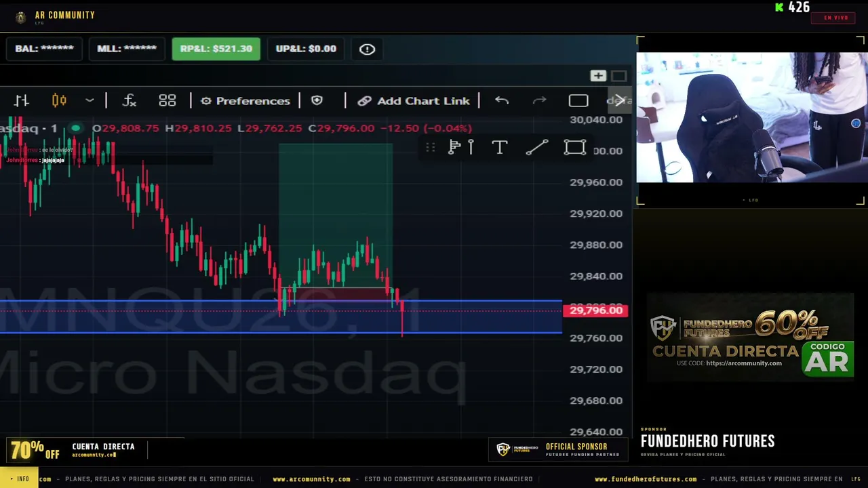868x488 pixels.
Task: Toggle hidden BAL balance value
Action: [x=44, y=49]
